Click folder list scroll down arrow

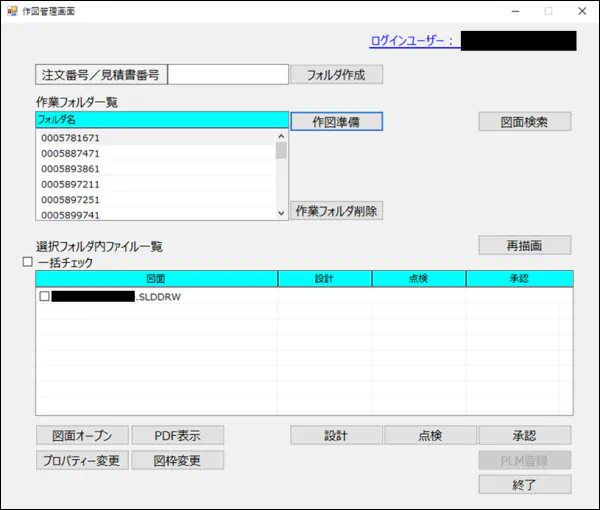tap(281, 213)
